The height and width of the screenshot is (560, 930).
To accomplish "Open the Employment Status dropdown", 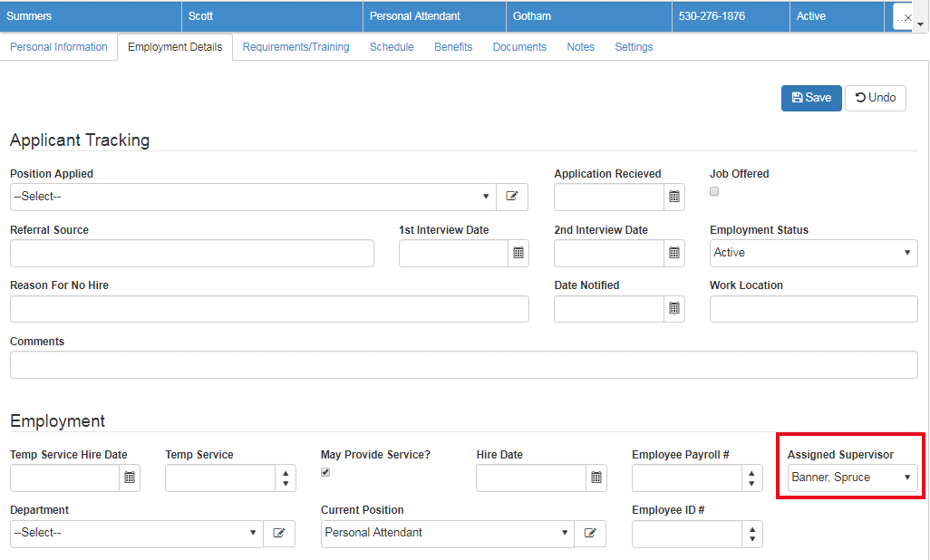I will (813, 253).
